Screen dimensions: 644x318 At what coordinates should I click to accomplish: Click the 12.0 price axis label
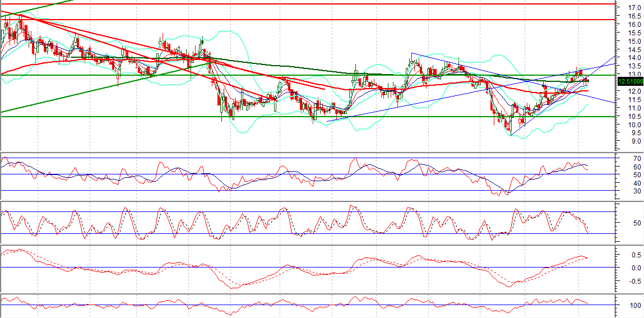(635, 91)
